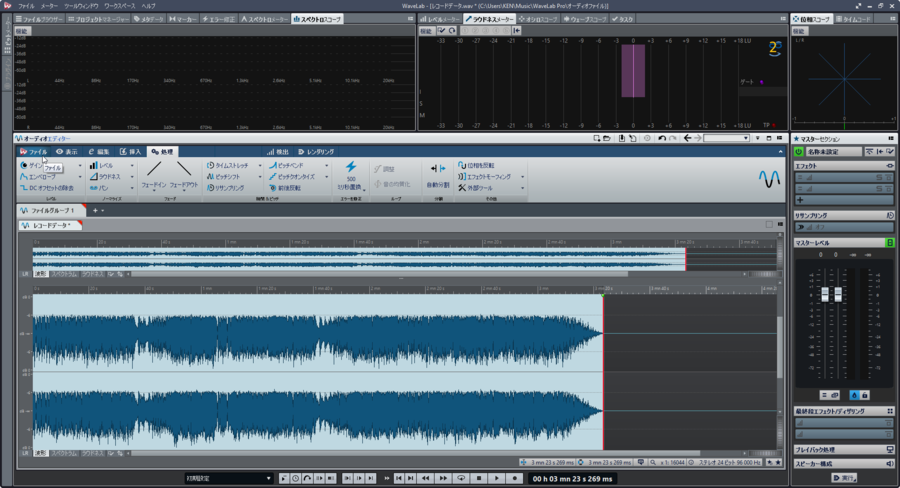
Task: Open the タイムコード tab
Action: [x=854, y=19]
